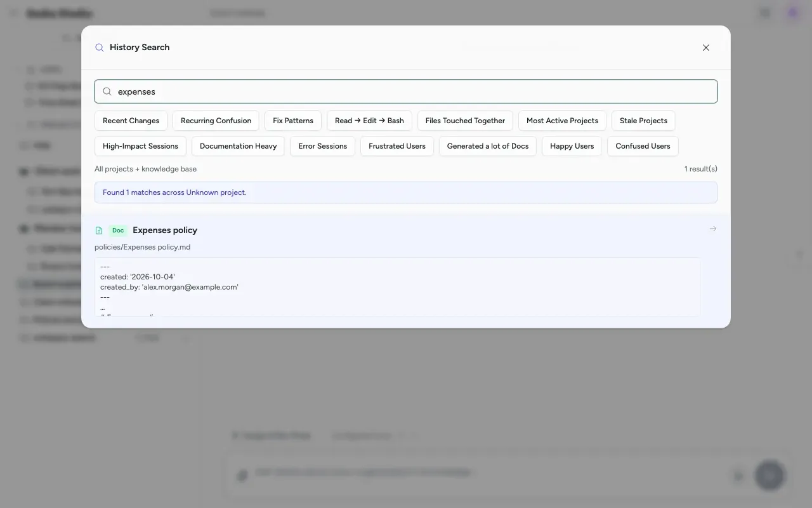The height and width of the screenshot is (508, 812).
Task: Click the search field containing "expenses"
Action: tap(406, 91)
